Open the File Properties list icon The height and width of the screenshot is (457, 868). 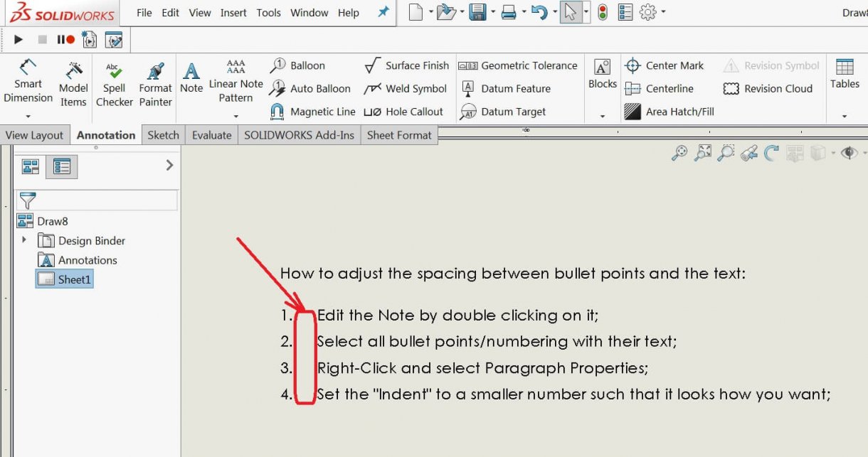point(625,12)
